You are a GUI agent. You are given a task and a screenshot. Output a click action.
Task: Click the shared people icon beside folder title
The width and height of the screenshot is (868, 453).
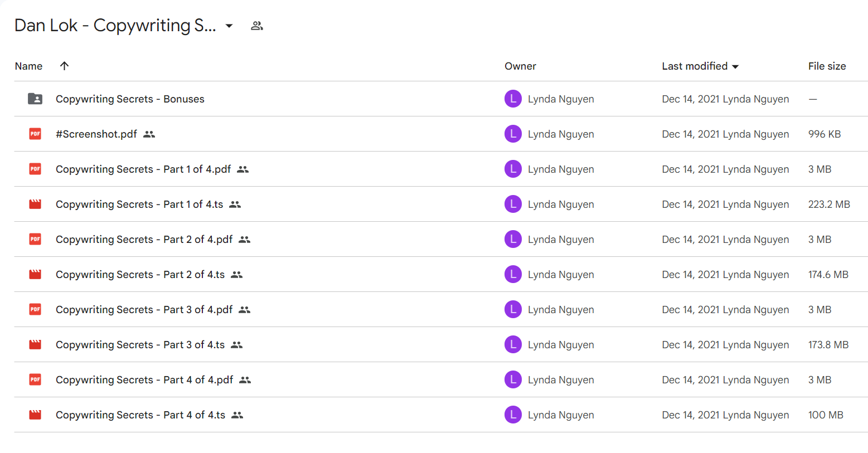256,26
